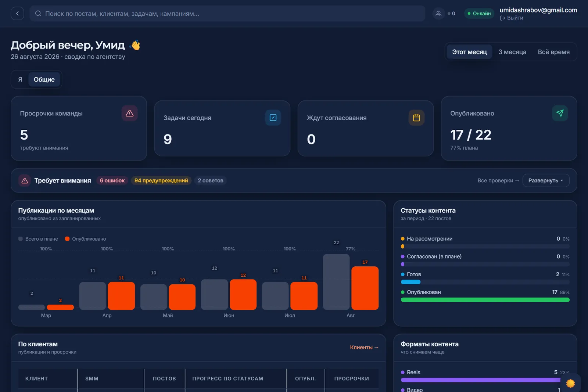Toggle the Всего в плане legend series
The image size is (588, 392).
tap(38, 239)
